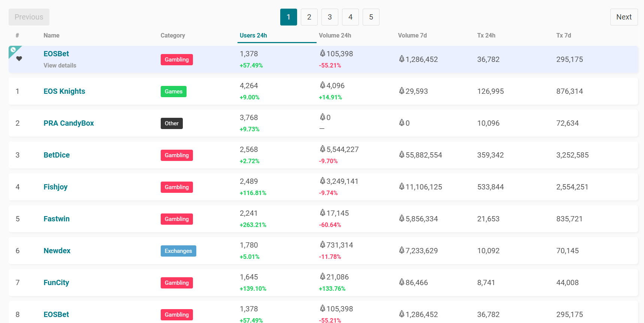Open PRA CandyBox dapp page
The width and height of the screenshot is (644, 323).
click(x=69, y=123)
